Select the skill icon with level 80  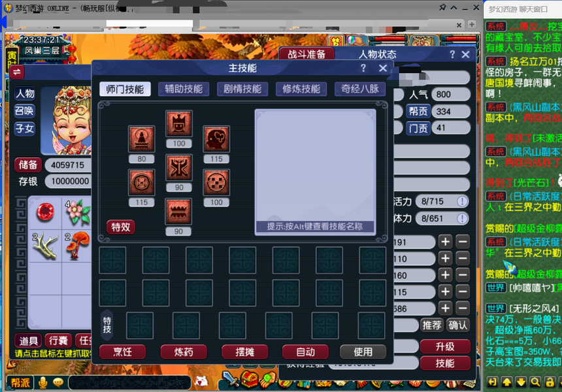(x=142, y=139)
